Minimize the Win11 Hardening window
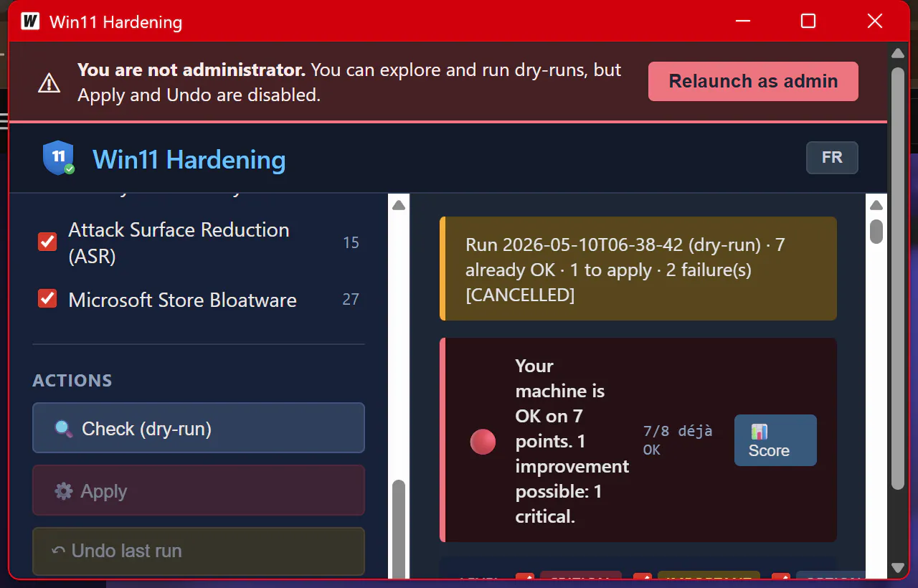This screenshot has height=588, width=918. tap(742, 21)
